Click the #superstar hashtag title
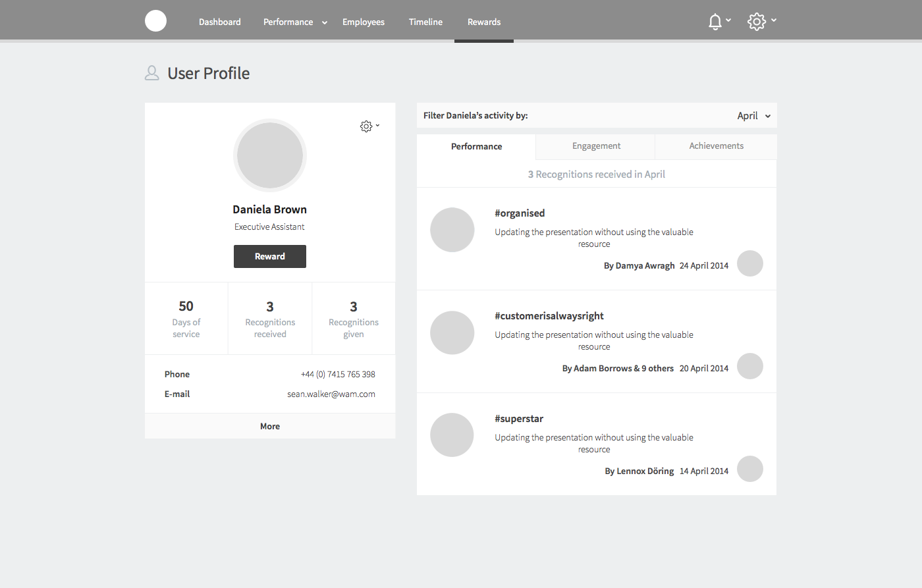This screenshot has height=588, width=922. (x=519, y=419)
